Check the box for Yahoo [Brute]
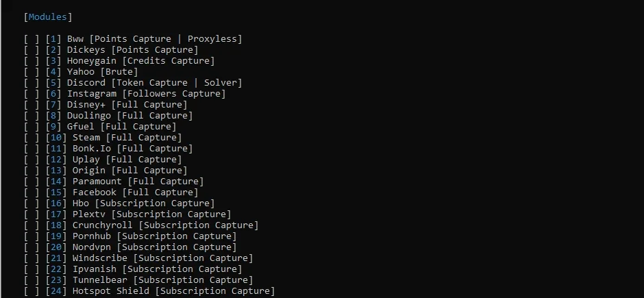 [x=32, y=72]
